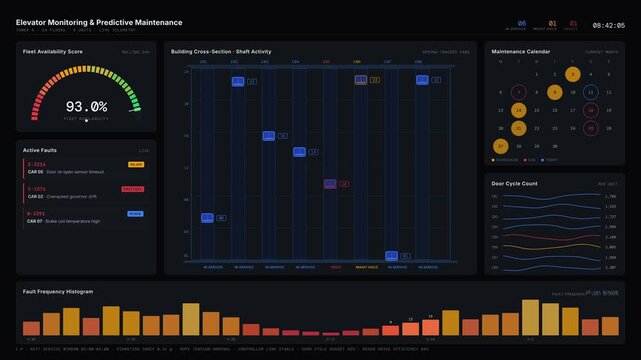Click the histogram bar labeled 13
Image resolution: width=641 pixels, height=360 pixels.
click(430, 327)
